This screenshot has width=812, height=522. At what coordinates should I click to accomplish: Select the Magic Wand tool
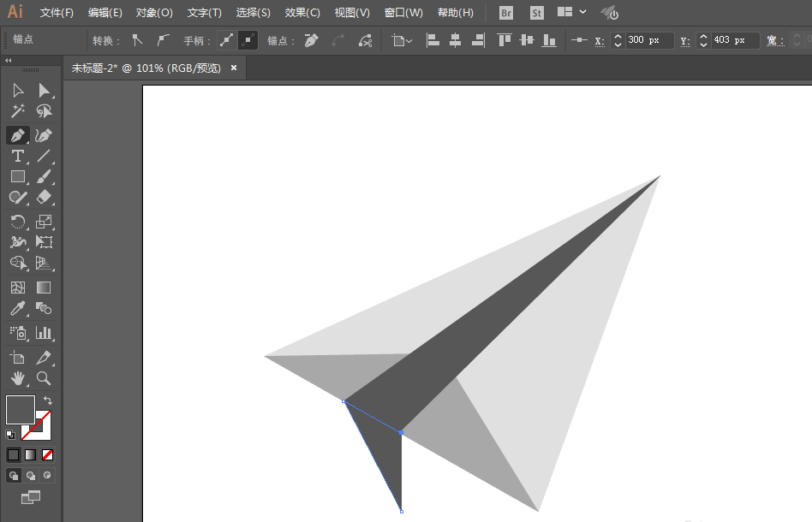pos(17,111)
